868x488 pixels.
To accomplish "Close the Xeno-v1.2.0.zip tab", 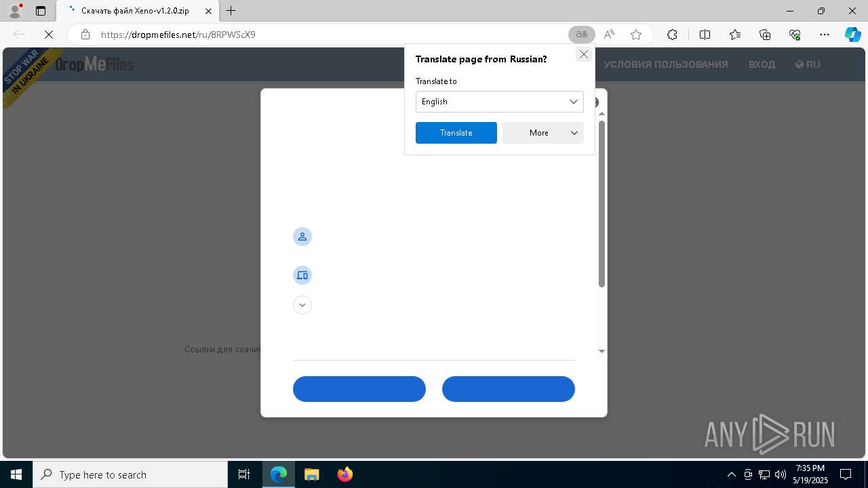I will coord(208,11).
